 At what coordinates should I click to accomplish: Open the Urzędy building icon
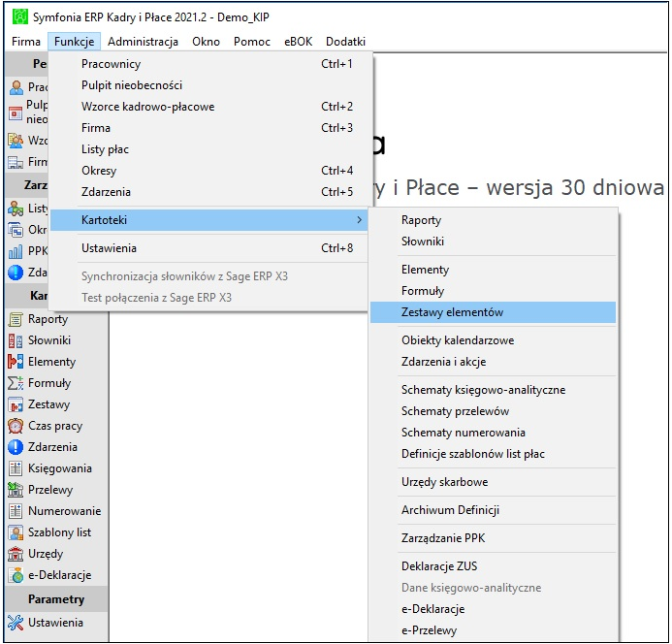pos(16,554)
